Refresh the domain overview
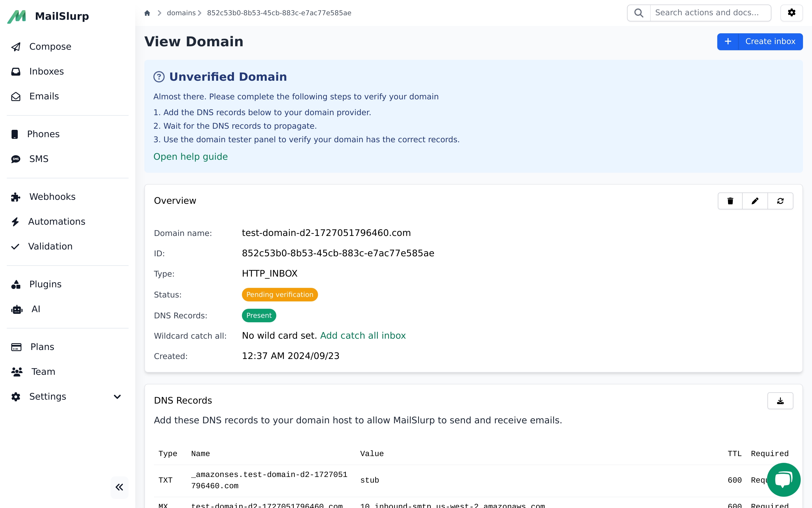The width and height of the screenshot is (812, 508). click(x=780, y=201)
